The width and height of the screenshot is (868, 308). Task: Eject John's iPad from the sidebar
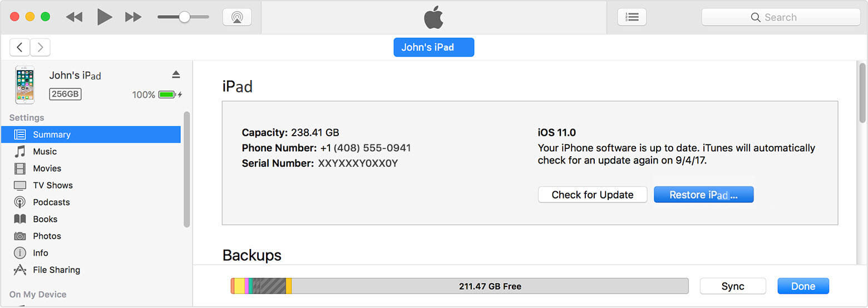(176, 74)
